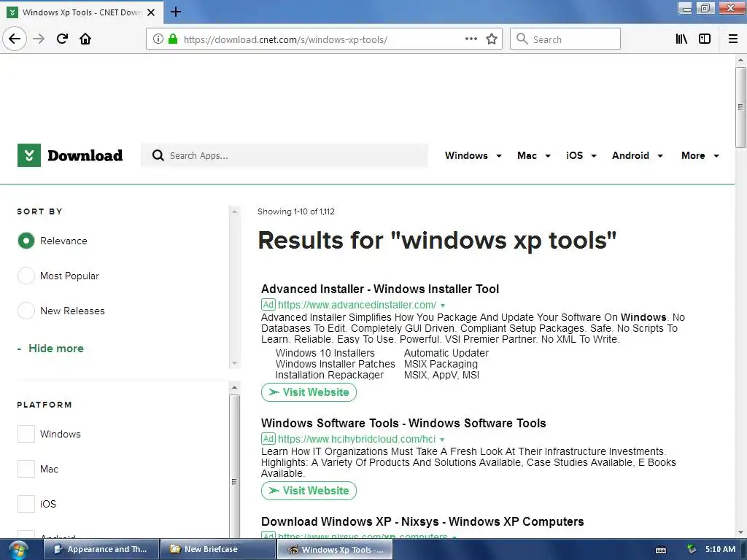Open Windows Software Tools result title
The height and width of the screenshot is (560, 747).
click(x=403, y=424)
